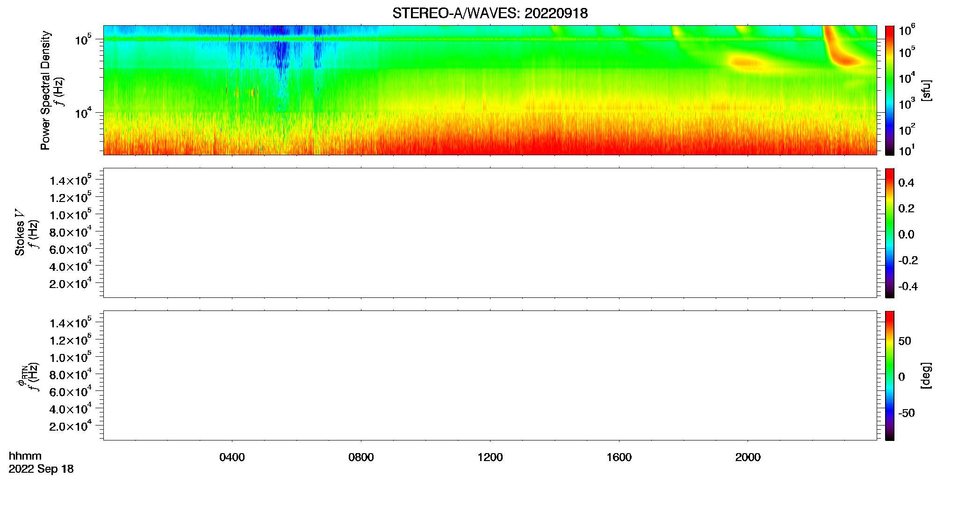Click the "2000" time tick label
Screen dimensions: 980x505
[748, 457]
